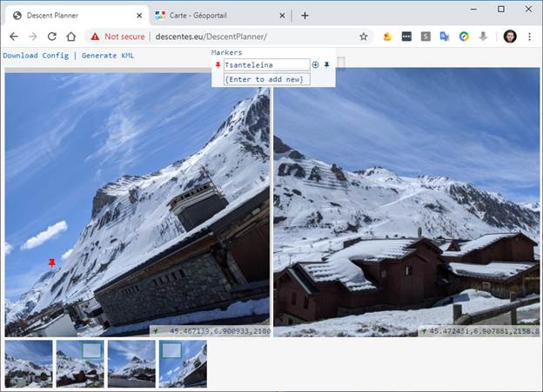
Task: Click the green location arrow on right photo coordinates
Action: 424,331
